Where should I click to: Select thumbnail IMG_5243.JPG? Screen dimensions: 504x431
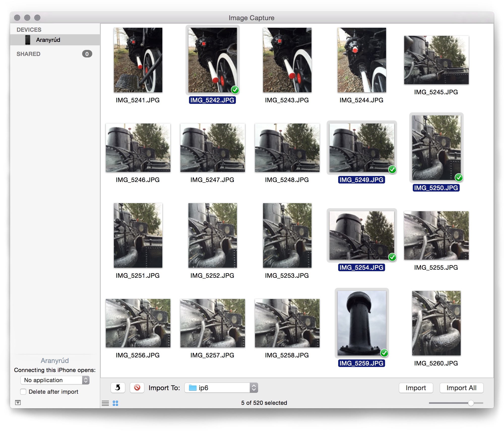pyautogui.click(x=287, y=60)
